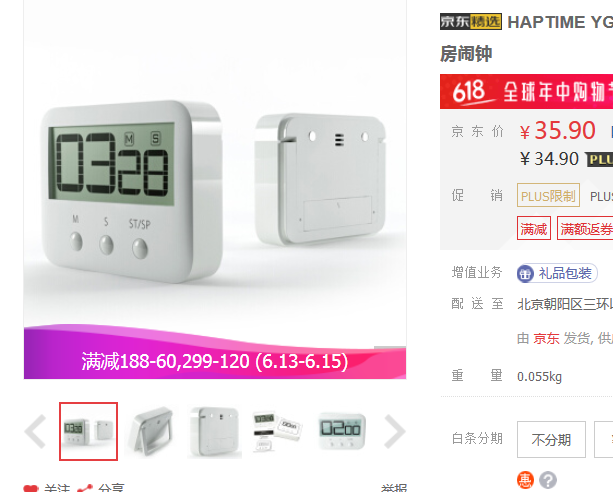Select the 不分期 installment option
Viewport: 613px width, 492px height.
[x=551, y=439]
